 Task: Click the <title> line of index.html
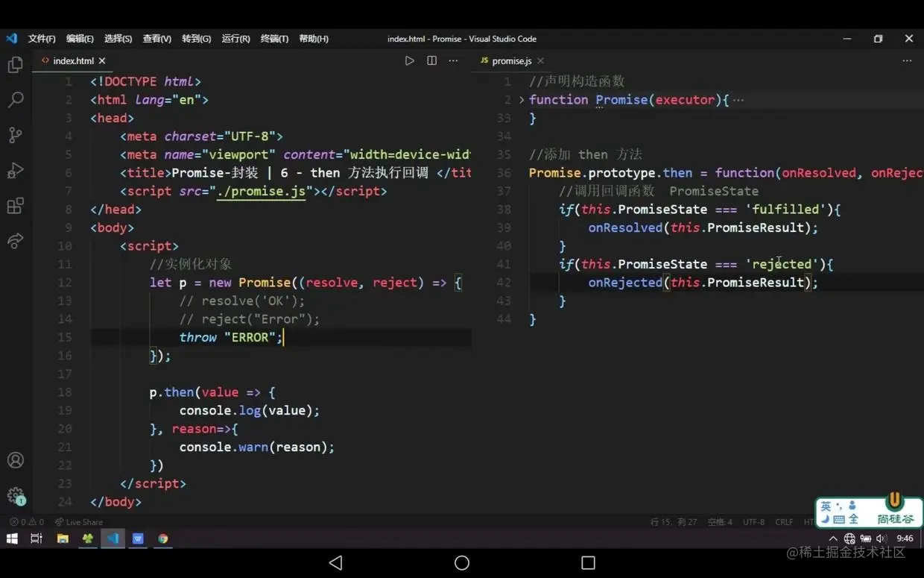[295, 173]
